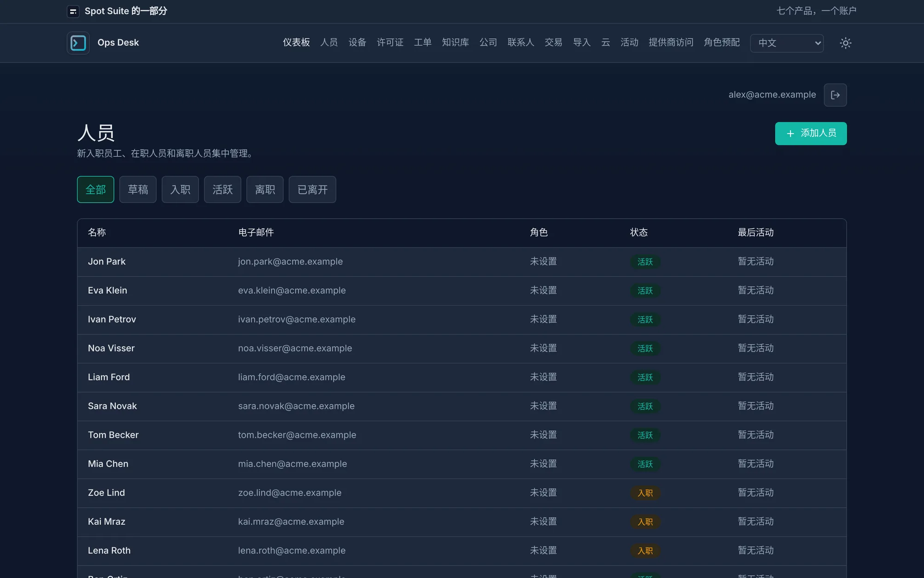Screen dimensions: 924x578
Task: Show the 离职 filter tab
Action: 265,190
